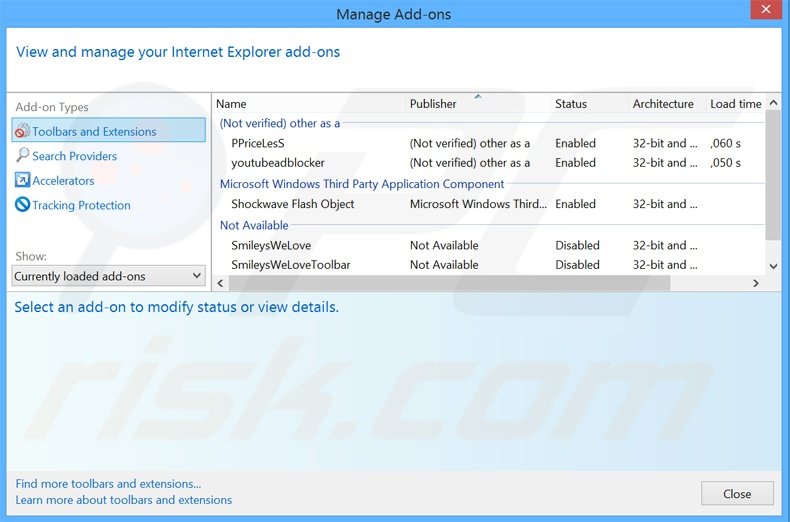This screenshot has height=522, width=790.
Task: Click the Tracking Protection blocked icon
Action: (22, 205)
